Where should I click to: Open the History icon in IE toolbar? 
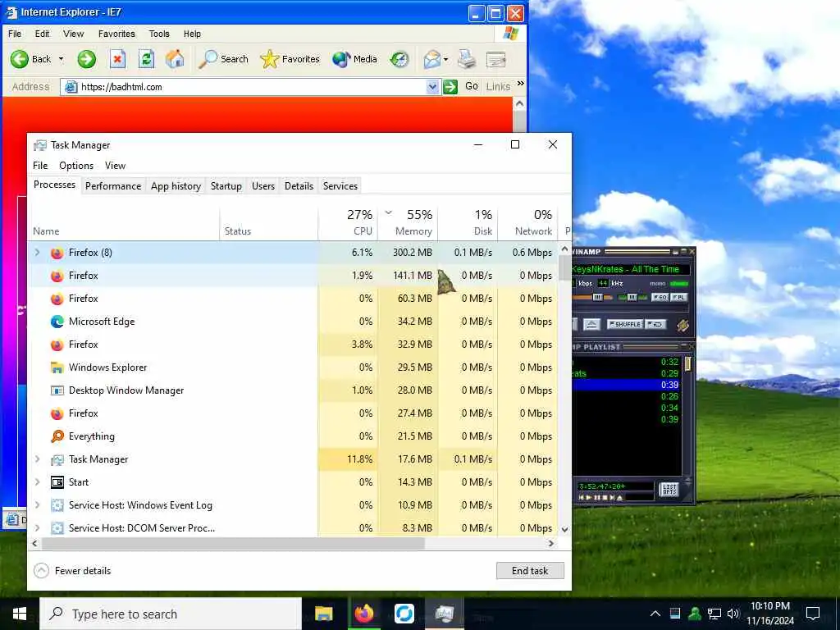(x=399, y=59)
